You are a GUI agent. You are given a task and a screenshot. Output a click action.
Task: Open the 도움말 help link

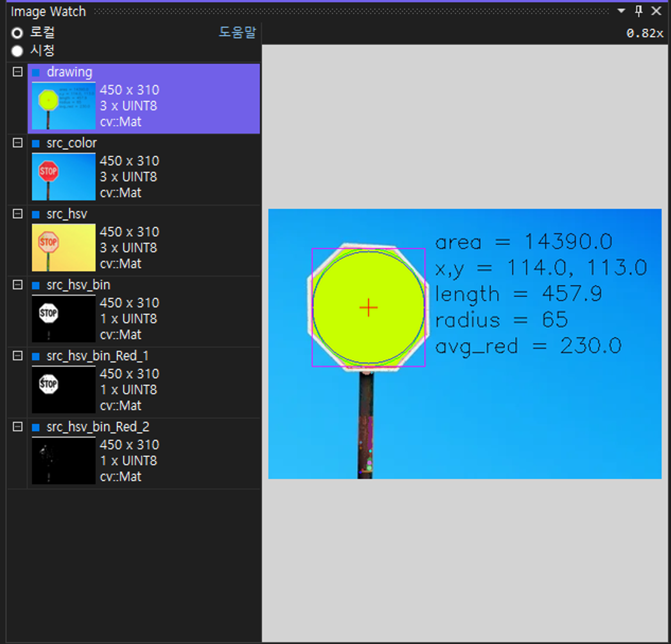237,32
